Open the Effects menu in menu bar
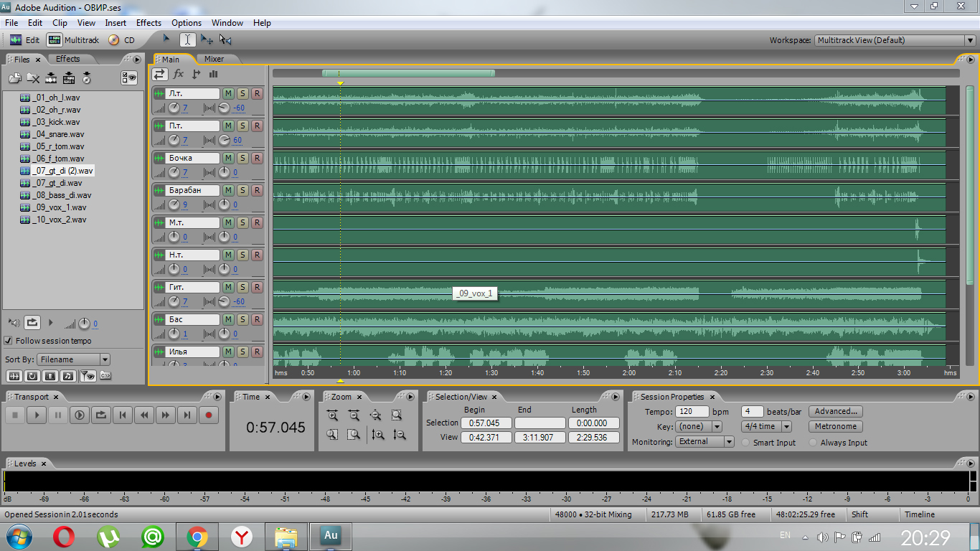 [149, 23]
